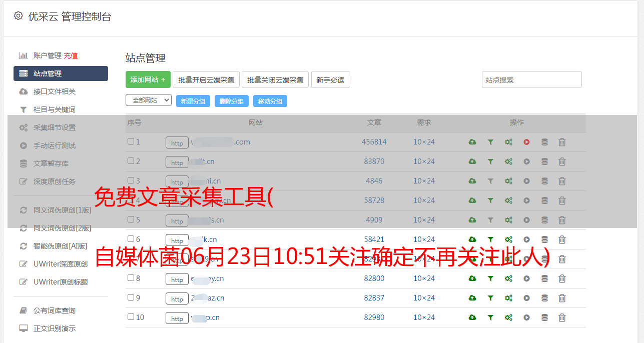This screenshot has width=644, height=343.
Task: Click the red run icon in row 1
Action: (x=526, y=142)
